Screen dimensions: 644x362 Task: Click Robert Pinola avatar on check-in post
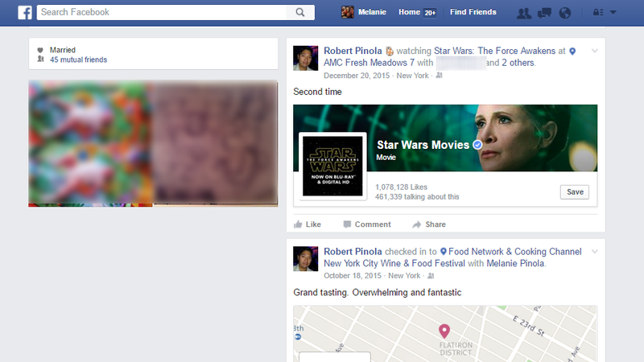pyautogui.click(x=306, y=259)
